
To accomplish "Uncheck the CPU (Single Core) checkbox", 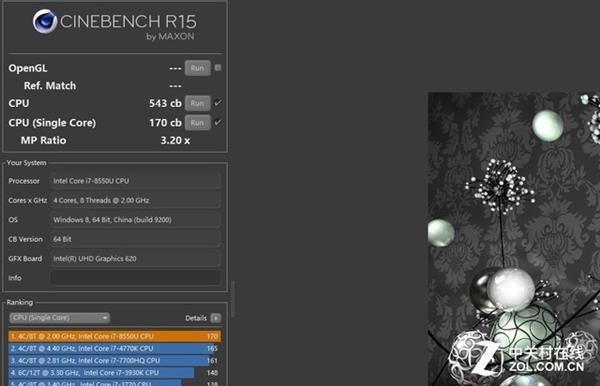I will pos(218,122).
